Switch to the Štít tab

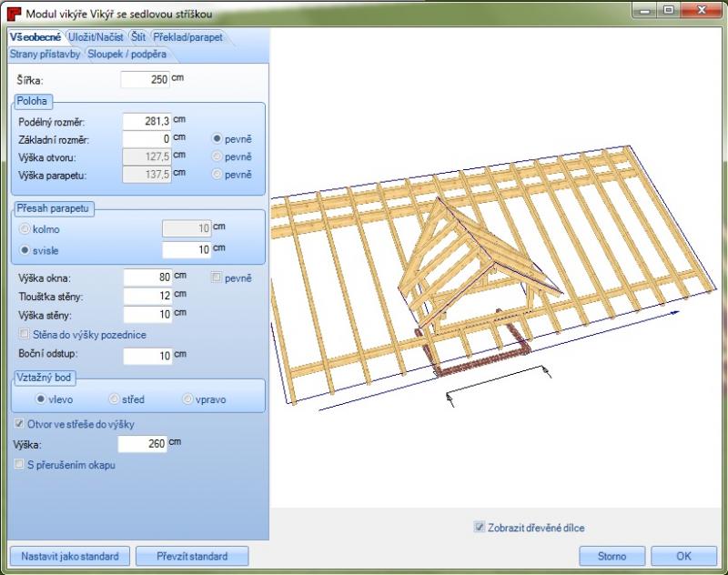point(138,37)
